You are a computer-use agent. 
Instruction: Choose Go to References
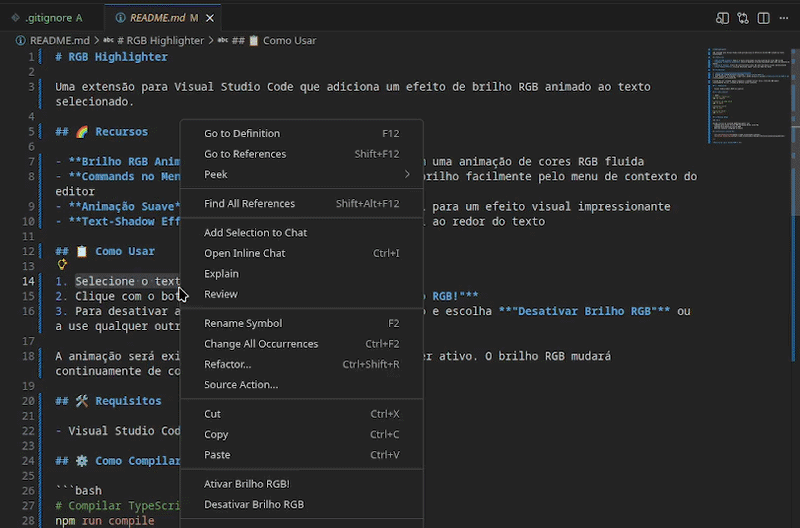click(302, 154)
